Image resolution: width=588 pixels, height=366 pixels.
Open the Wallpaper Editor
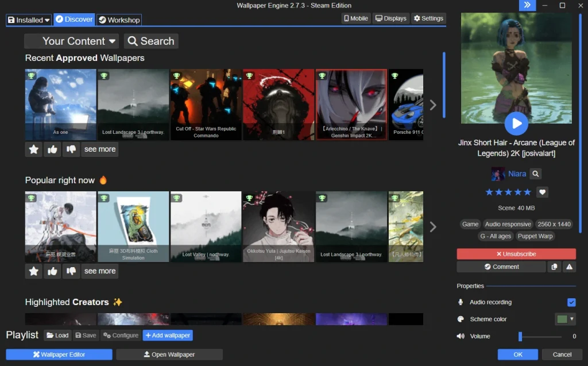[59, 355]
